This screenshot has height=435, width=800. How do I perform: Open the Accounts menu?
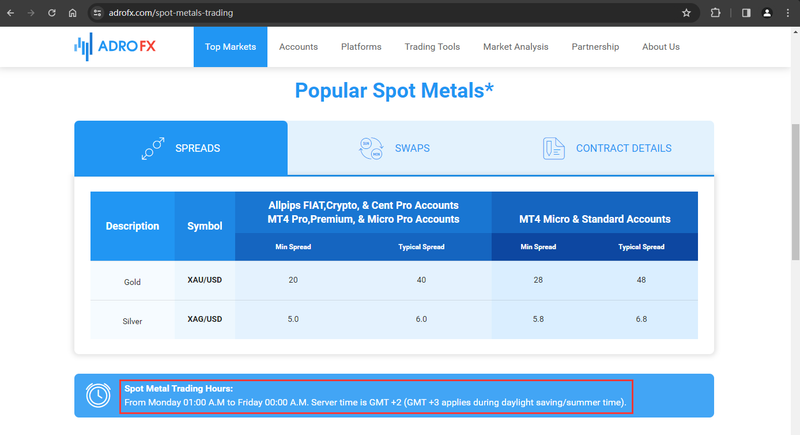pos(298,46)
